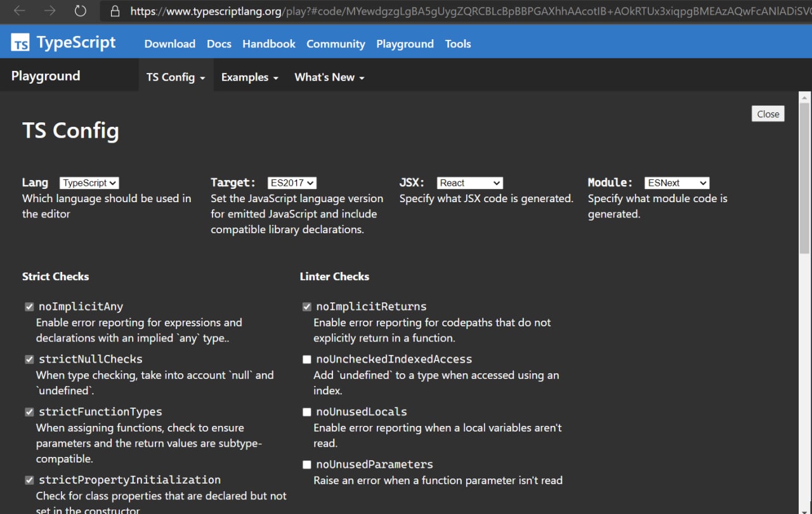Click the scrollbar up arrow
Image resolution: width=812 pixels, height=514 pixels.
[x=804, y=97]
